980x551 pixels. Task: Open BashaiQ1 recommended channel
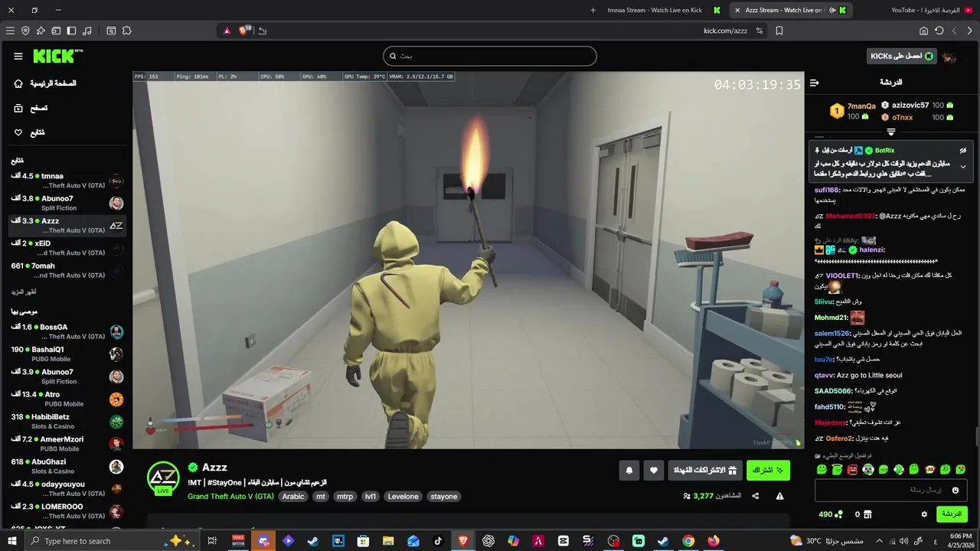tap(67, 354)
